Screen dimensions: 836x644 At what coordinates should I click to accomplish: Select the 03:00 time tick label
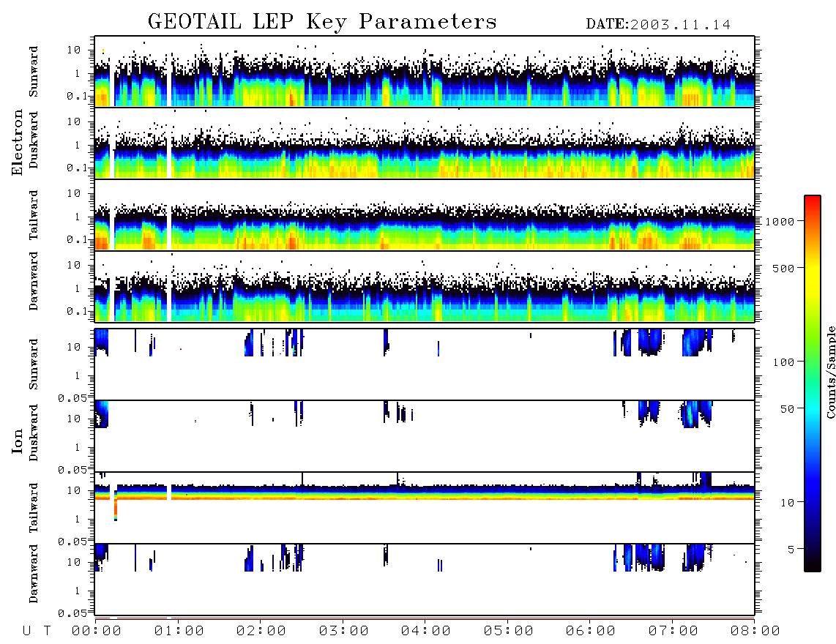(x=343, y=632)
